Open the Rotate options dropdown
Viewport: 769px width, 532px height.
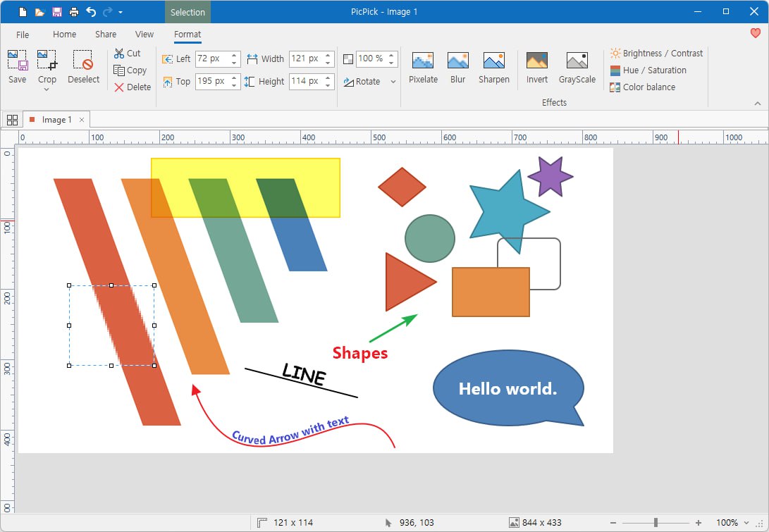(393, 81)
